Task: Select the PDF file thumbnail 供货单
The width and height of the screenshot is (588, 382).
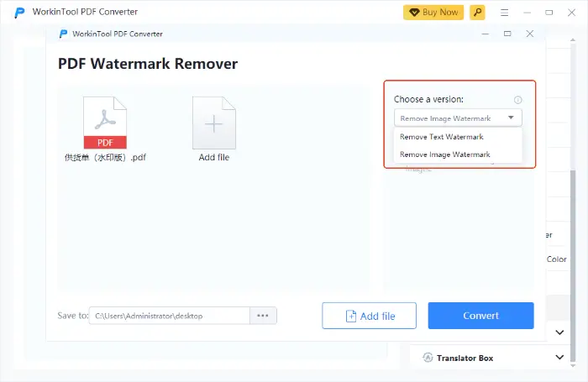Action: [x=105, y=123]
